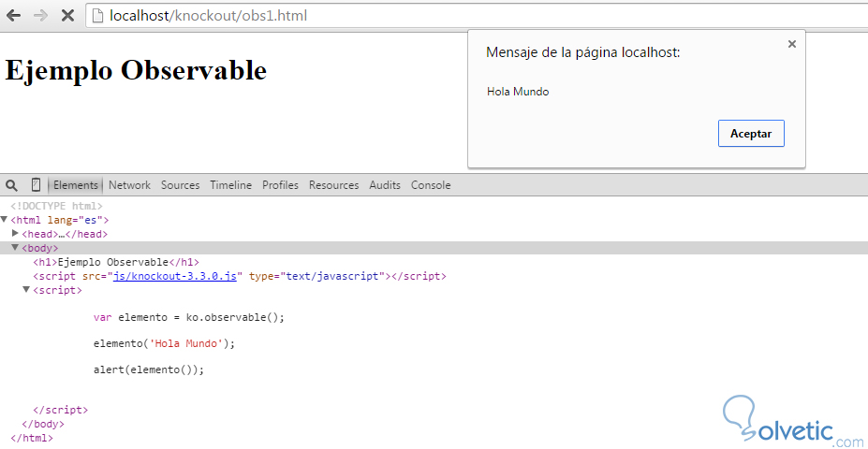Image resolution: width=868 pixels, height=449 pixels.
Task: Select the body element row
Action: point(434,248)
